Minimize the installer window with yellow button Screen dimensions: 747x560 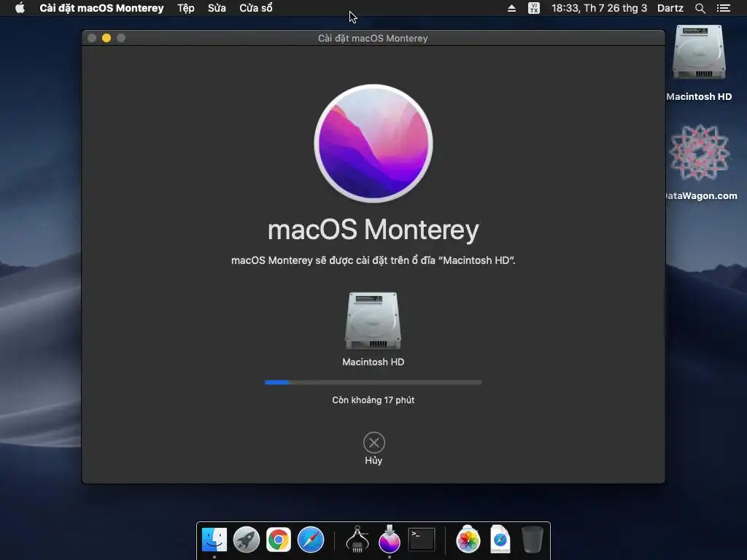click(107, 38)
